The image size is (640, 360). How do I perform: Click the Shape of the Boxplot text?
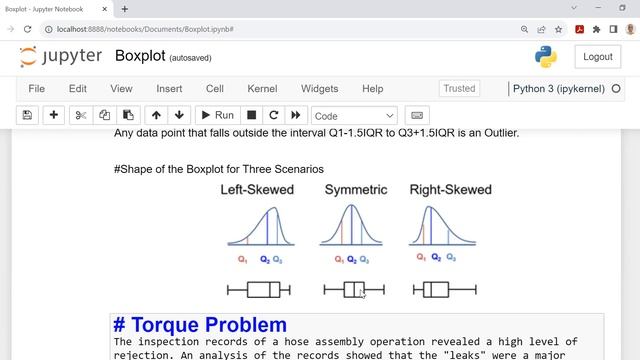(x=219, y=169)
